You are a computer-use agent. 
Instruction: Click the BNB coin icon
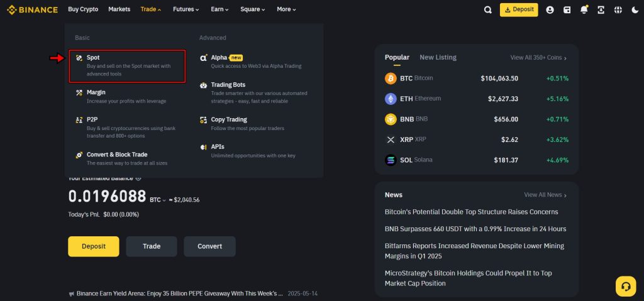coord(391,119)
